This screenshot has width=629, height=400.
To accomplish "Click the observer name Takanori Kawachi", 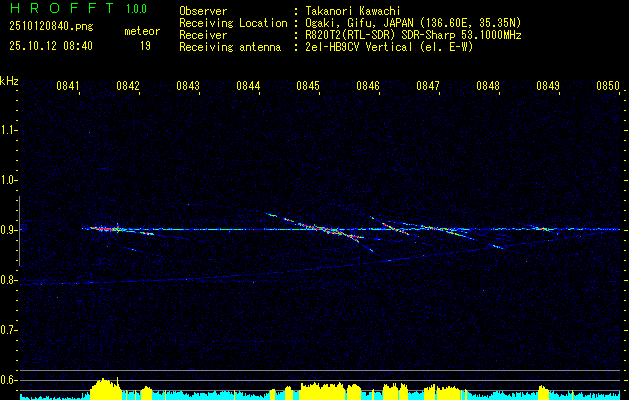I will coord(353,11).
